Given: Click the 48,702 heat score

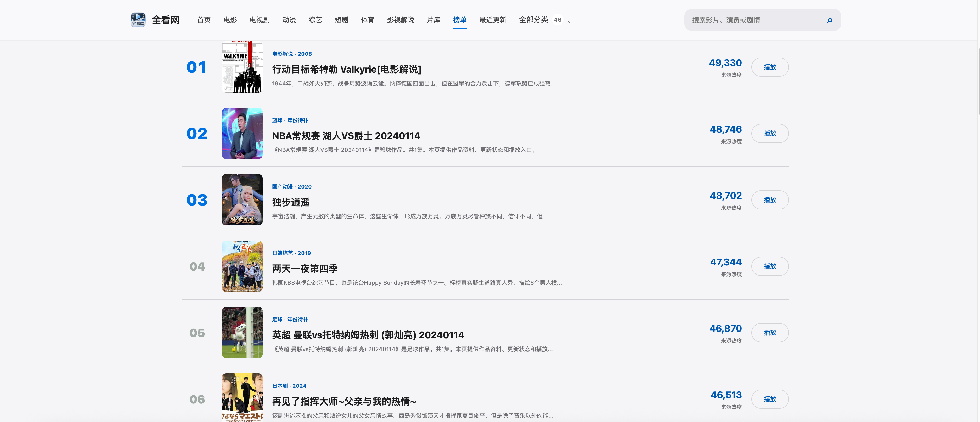Looking at the screenshot, I should tap(726, 196).
